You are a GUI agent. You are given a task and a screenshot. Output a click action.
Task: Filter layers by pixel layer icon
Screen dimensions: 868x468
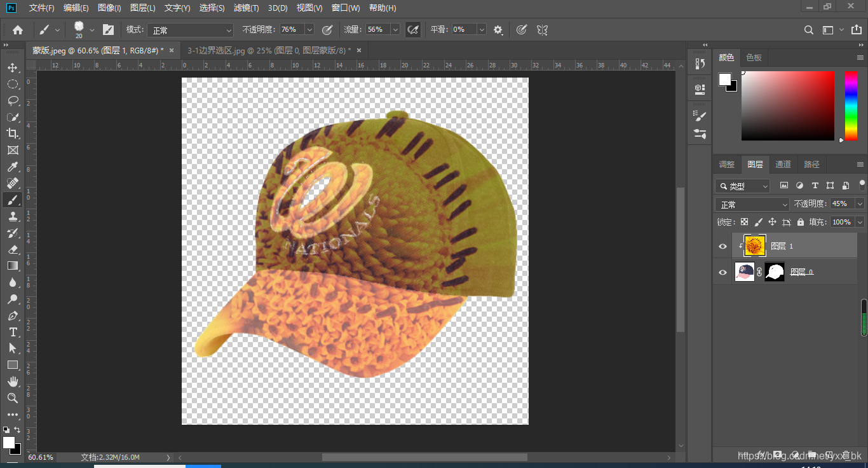[784, 186]
